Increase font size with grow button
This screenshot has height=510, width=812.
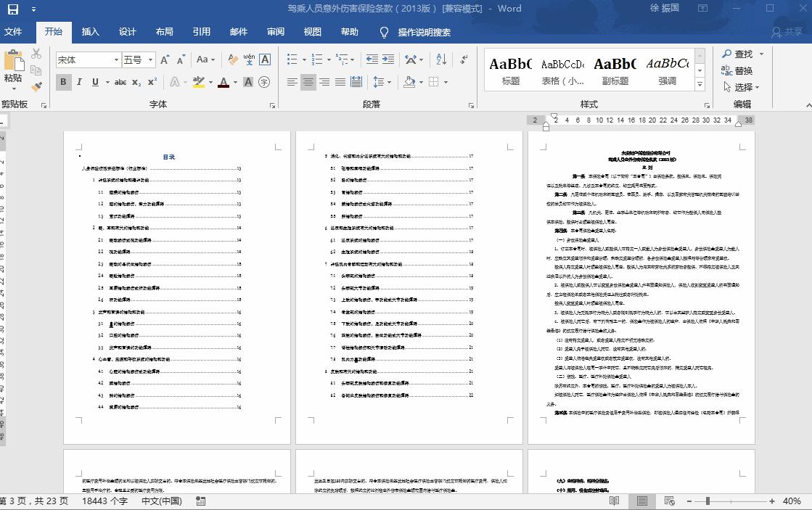tap(165, 59)
